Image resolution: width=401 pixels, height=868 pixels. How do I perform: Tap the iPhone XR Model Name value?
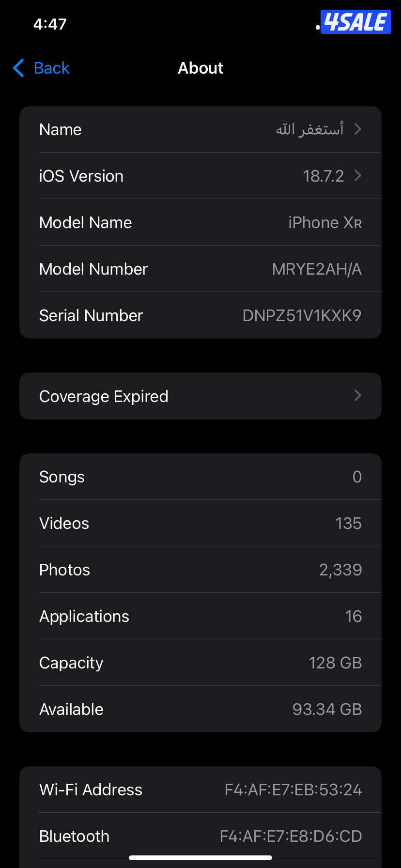(325, 222)
